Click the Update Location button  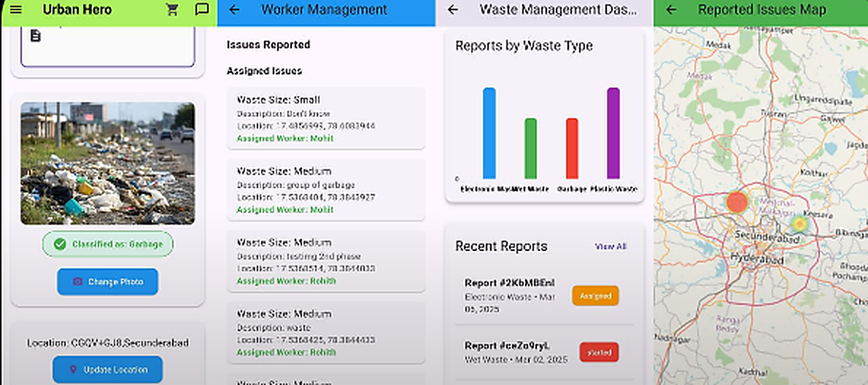click(x=108, y=369)
